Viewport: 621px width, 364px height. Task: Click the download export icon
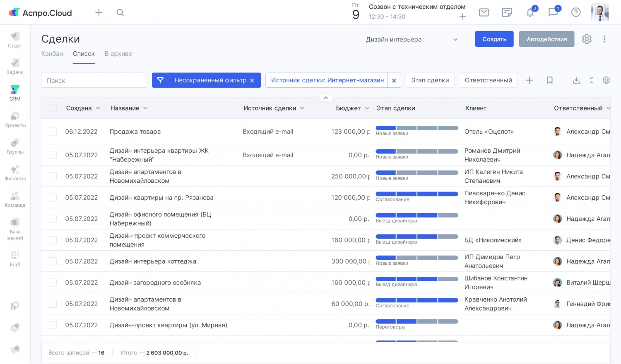[x=576, y=80]
